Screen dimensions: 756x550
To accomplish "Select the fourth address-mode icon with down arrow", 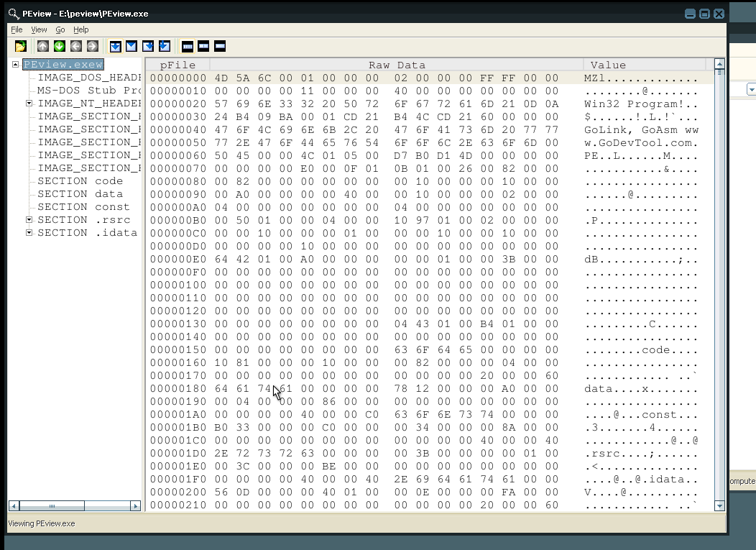I will (164, 46).
